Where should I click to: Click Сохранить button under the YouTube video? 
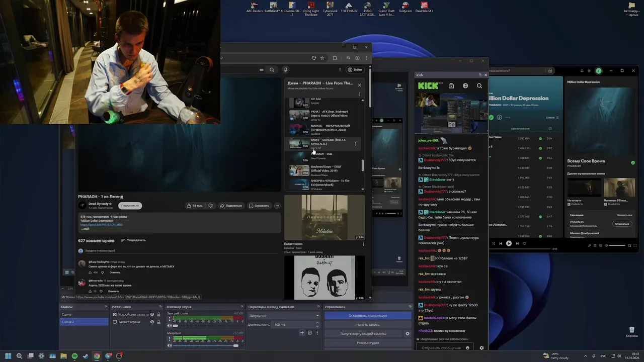point(260,206)
